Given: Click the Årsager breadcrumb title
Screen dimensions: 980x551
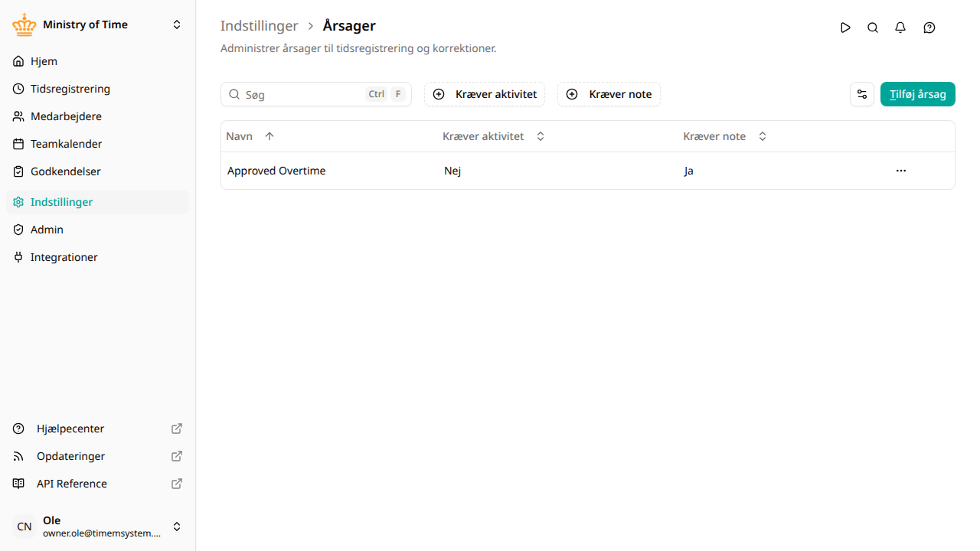Looking at the screenshot, I should 349,25.
